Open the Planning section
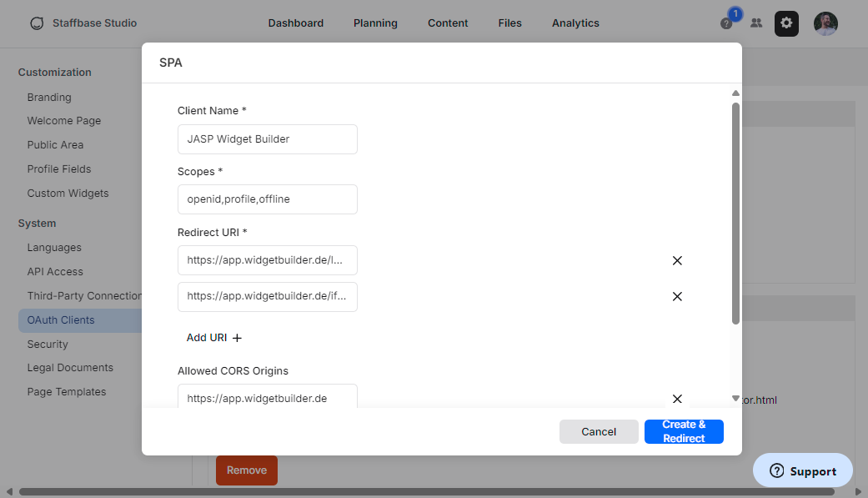This screenshot has height=498, width=868. 375,23
